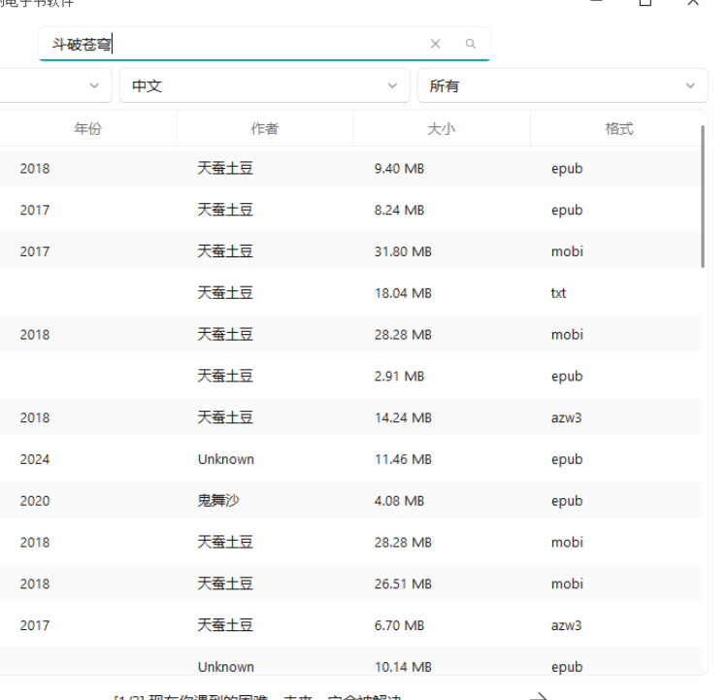The image size is (728, 700).
Task: Sort by the 大小 column header
Action: pos(441,128)
